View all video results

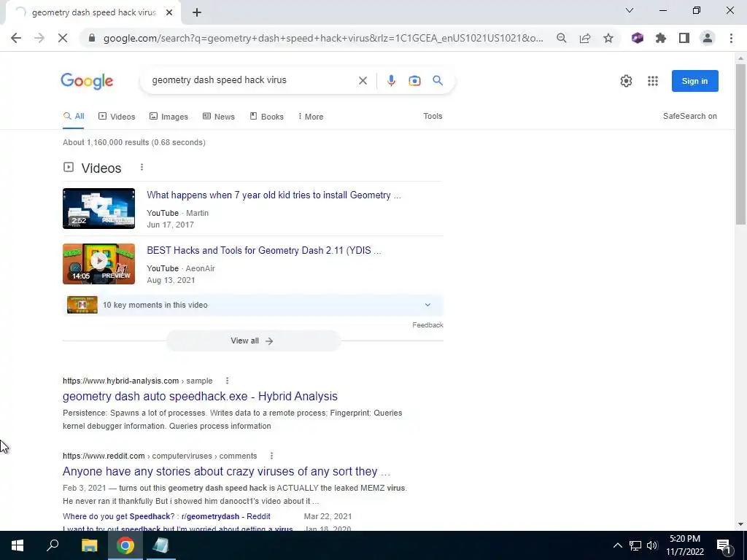coord(252,341)
